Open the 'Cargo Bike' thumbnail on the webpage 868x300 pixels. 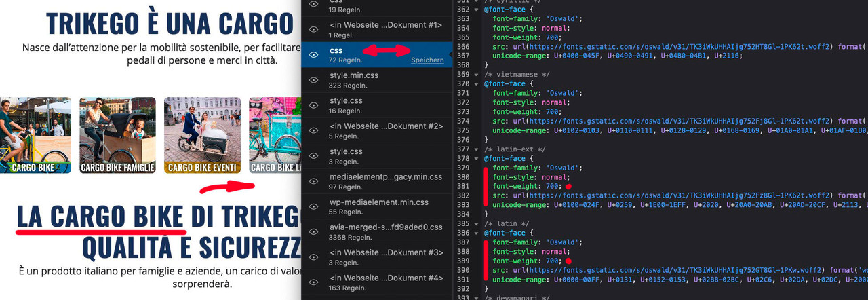tap(35, 135)
